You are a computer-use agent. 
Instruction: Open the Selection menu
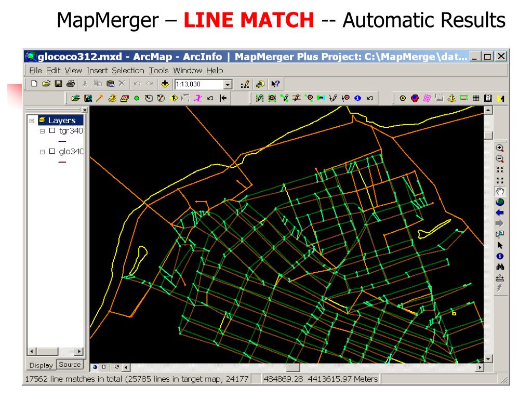click(x=128, y=71)
